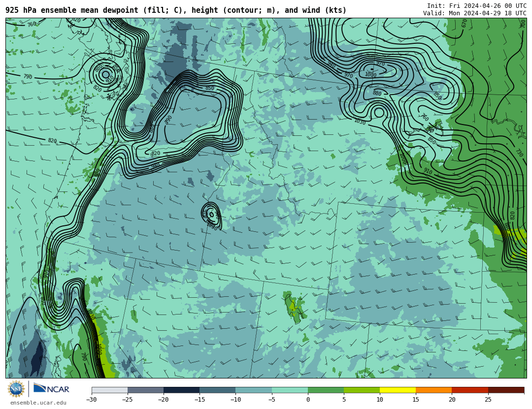
Task: Click the -30 colorbar tick label
Action: (x=91, y=400)
